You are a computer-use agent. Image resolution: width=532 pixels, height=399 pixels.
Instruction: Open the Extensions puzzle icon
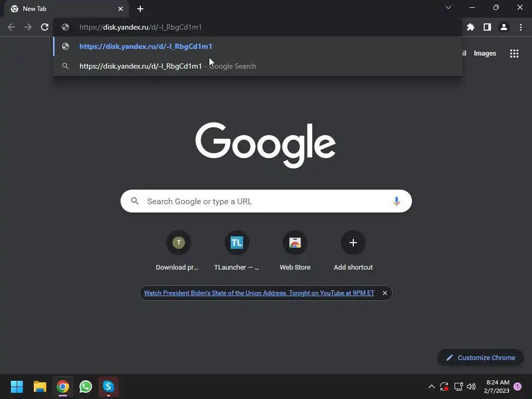(x=470, y=27)
